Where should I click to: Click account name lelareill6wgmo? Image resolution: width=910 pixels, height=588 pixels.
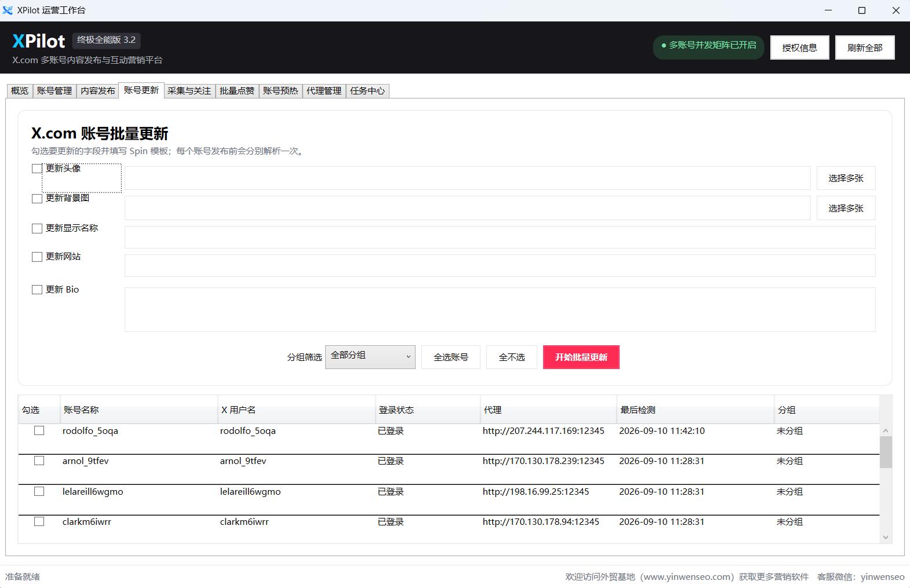(x=93, y=492)
